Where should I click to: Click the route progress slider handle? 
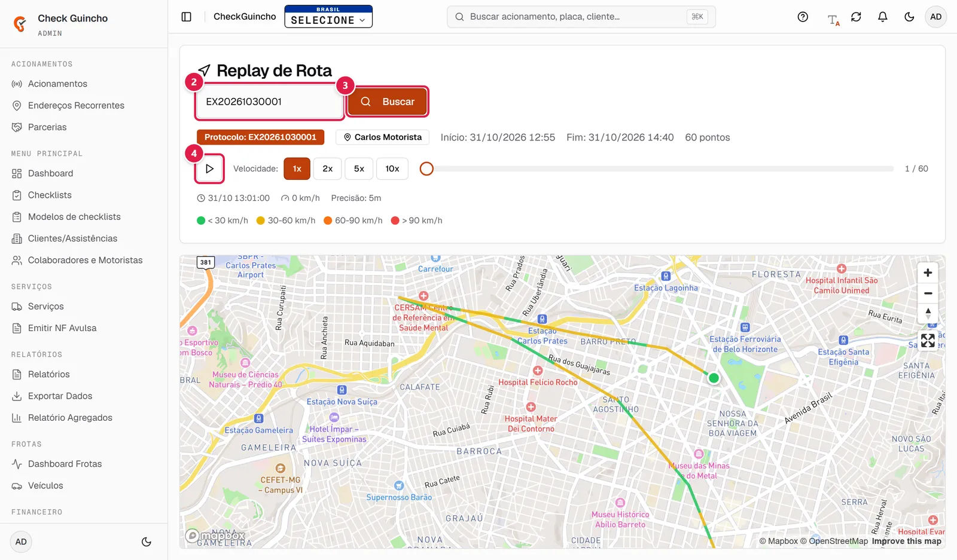coord(426,169)
